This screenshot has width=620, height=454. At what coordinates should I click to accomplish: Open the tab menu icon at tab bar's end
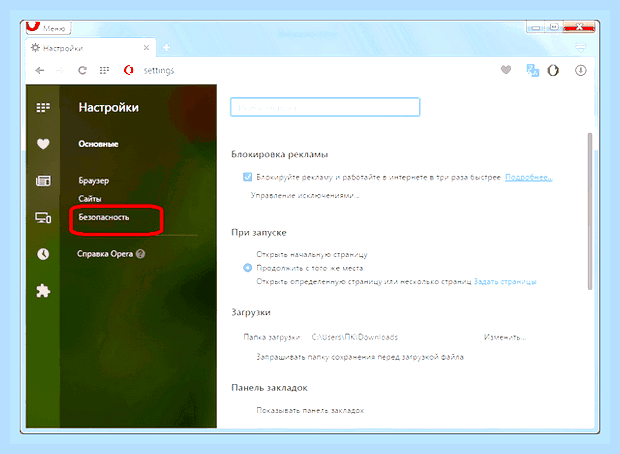pyautogui.click(x=580, y=48)
